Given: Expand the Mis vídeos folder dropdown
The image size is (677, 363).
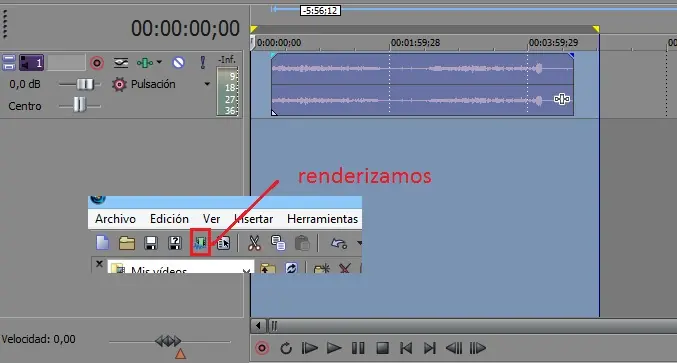Looking at the screenshot, I should point(246,271).
